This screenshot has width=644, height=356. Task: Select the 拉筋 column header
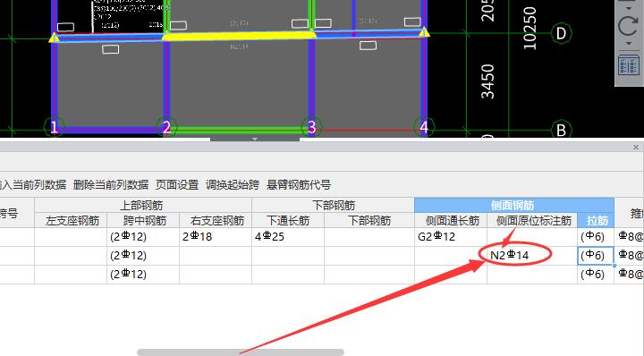point(596,221)
